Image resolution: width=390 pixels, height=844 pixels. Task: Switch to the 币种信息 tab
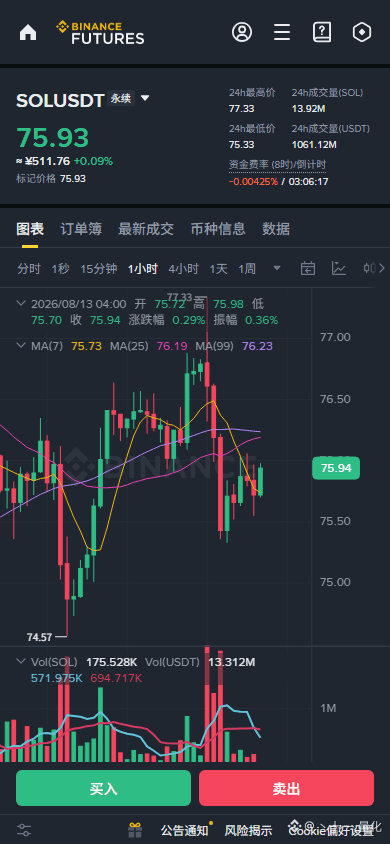tap(218, 229)
